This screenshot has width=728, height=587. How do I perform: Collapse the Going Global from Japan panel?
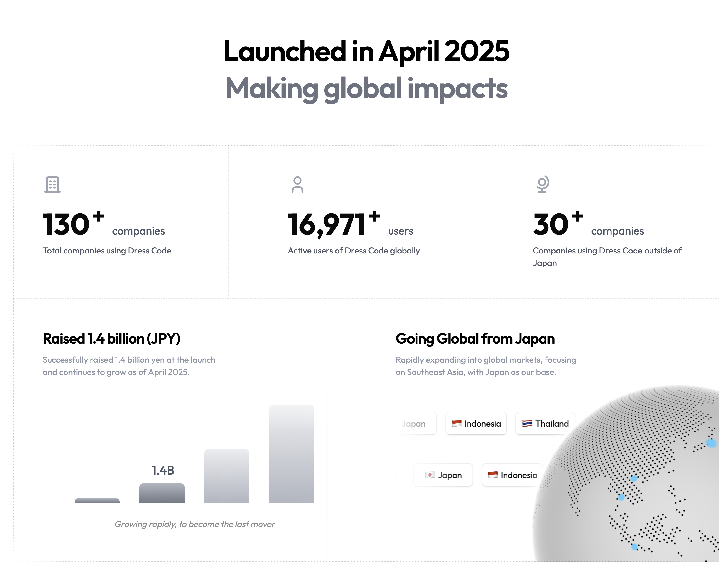[x=475, y=338]
